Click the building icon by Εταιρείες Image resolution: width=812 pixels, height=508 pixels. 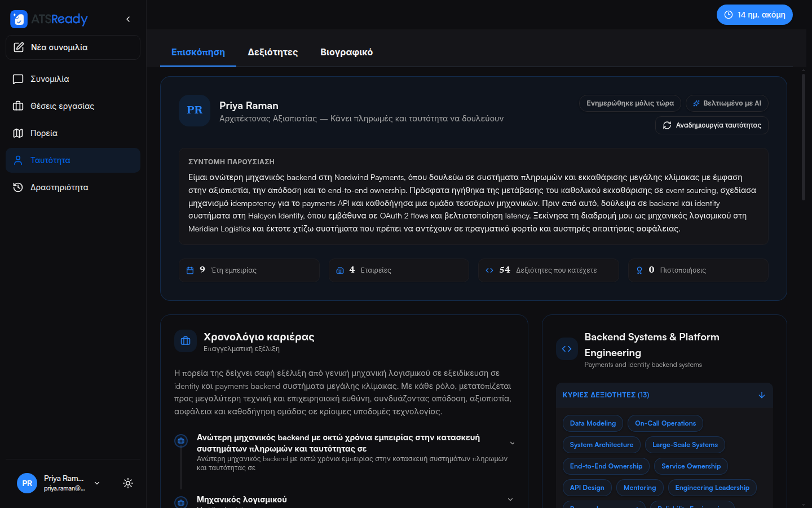tap(340, 270)
